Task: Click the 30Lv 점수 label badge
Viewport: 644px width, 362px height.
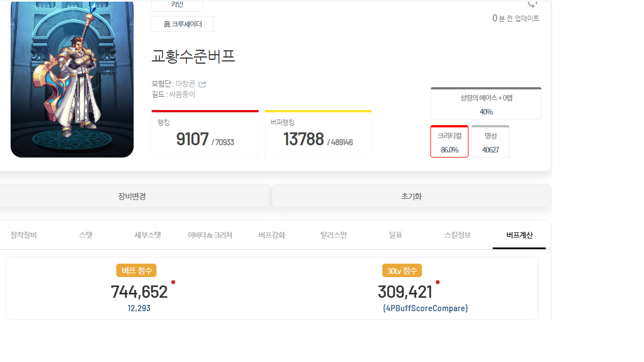Action: 402,270
